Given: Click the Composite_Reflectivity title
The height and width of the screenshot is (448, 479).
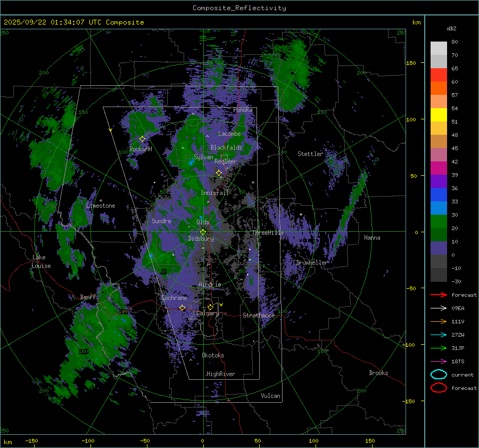Looking at the screenshot, I should click(x=239, y=8).
